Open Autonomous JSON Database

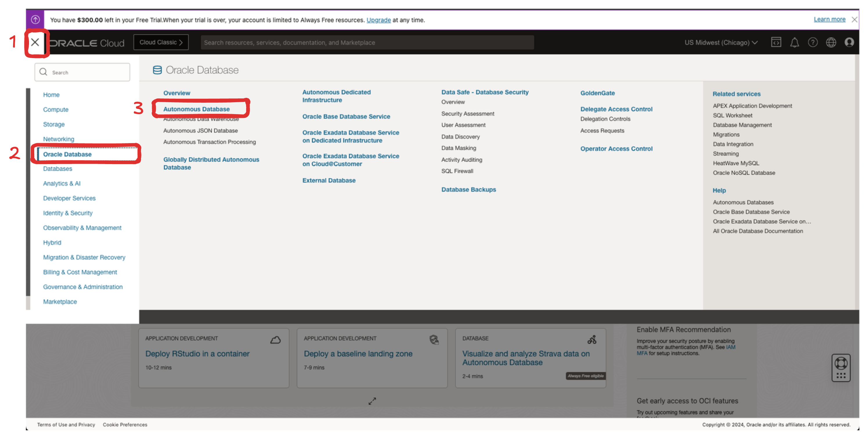(201, 130)
